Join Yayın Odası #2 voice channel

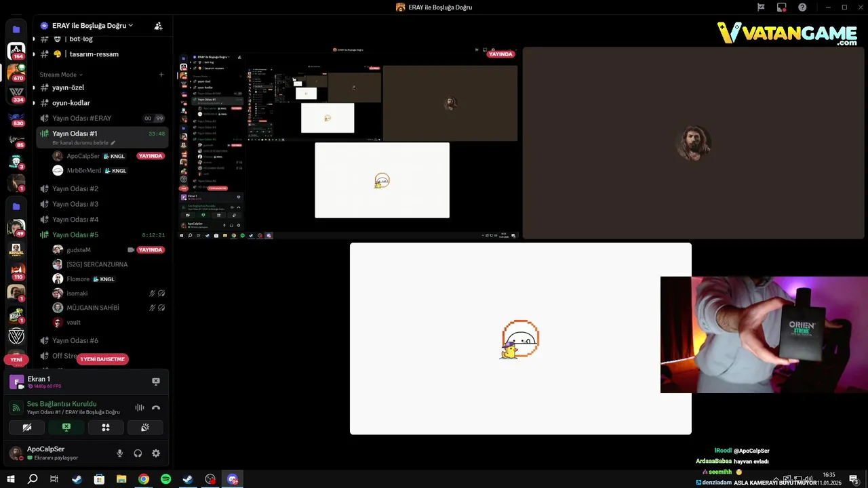click(x=102, y=188)
